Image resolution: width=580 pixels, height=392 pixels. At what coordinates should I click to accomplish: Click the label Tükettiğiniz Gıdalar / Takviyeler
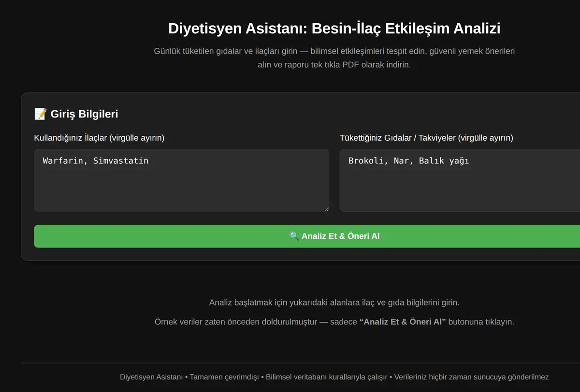tap(426, 138)
